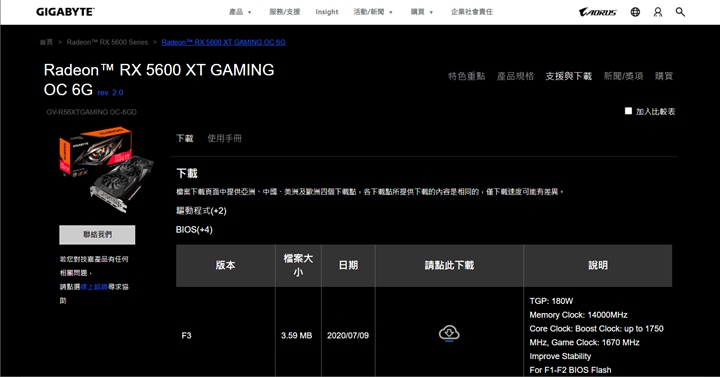Expand the 購買 dropdown in top navigation

tap(422, 12)
